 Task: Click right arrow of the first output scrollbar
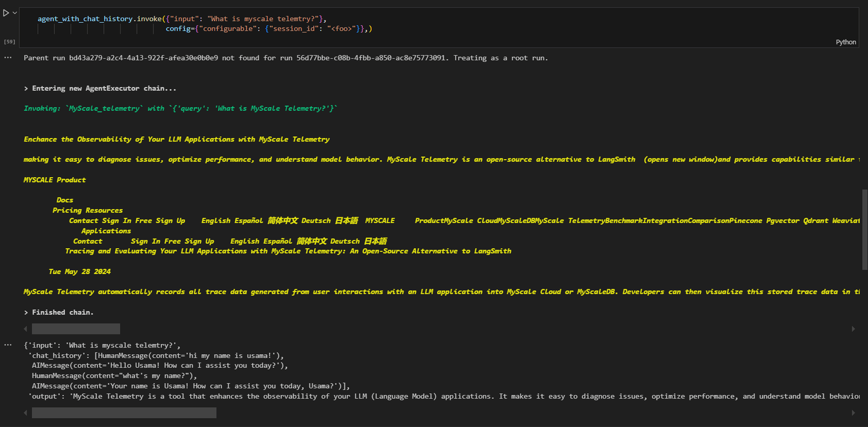click(x=853, y=329)
